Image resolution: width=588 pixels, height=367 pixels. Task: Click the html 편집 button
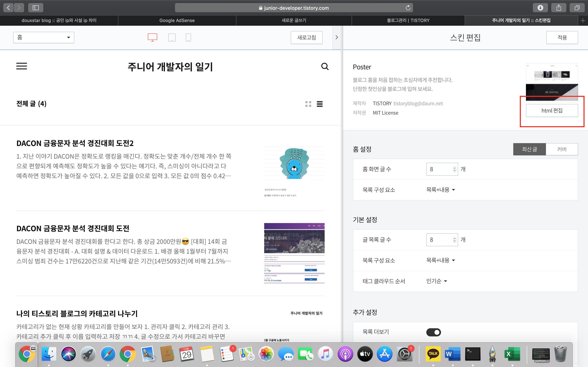[552, 111]
